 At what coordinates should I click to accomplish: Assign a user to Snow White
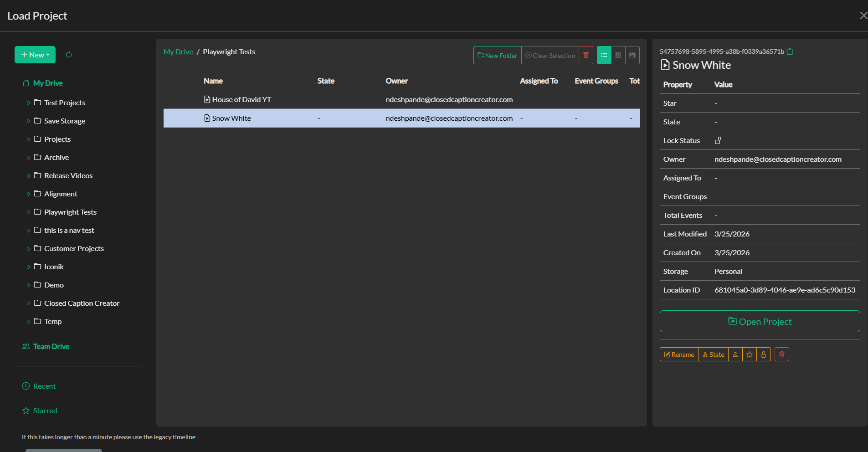pos(735,354)
